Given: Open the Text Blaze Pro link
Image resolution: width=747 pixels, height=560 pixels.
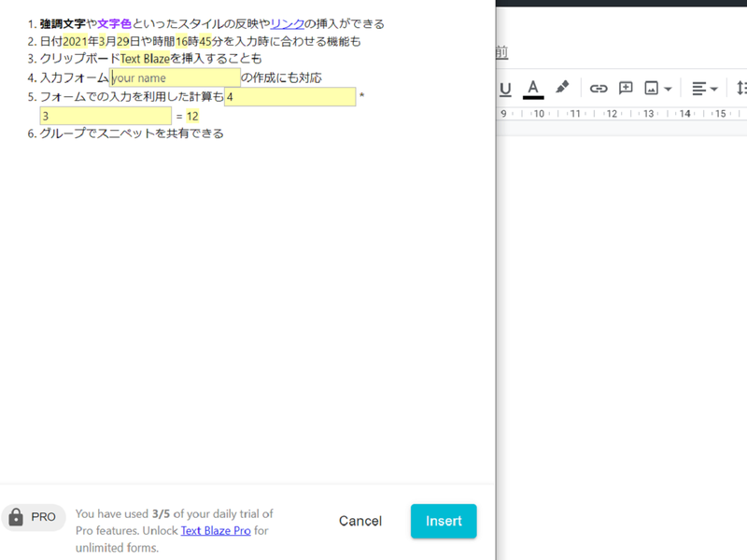Looking at the screenshot, I should click(x=216, y=530).
